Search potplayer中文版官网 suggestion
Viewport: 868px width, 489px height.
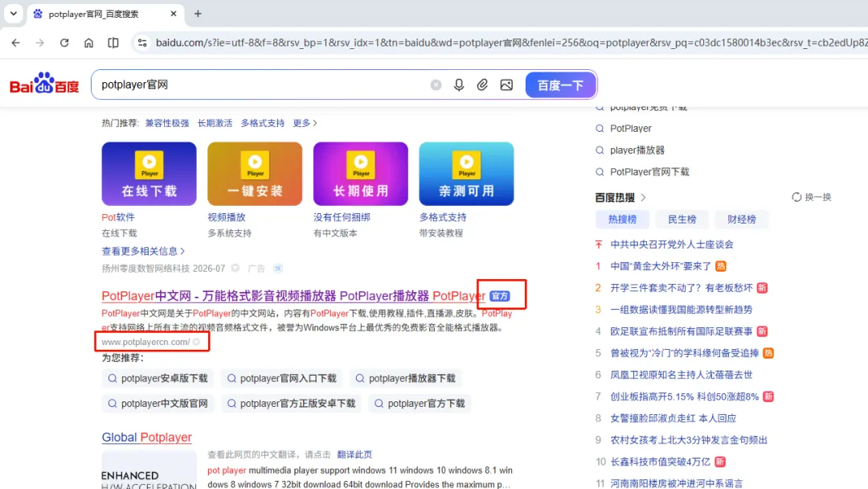(x=158, y=403)
